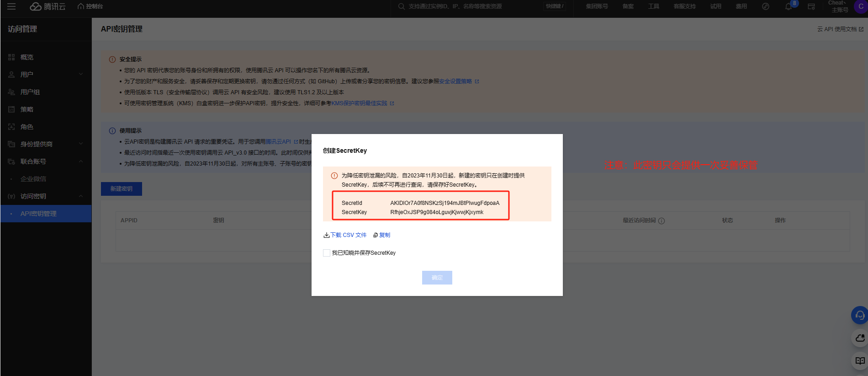The height and width of the screenshot is (376, 868).
Task: Open the cloud assistant floating button
Action: pyautogui.click(x=860, y=338)
